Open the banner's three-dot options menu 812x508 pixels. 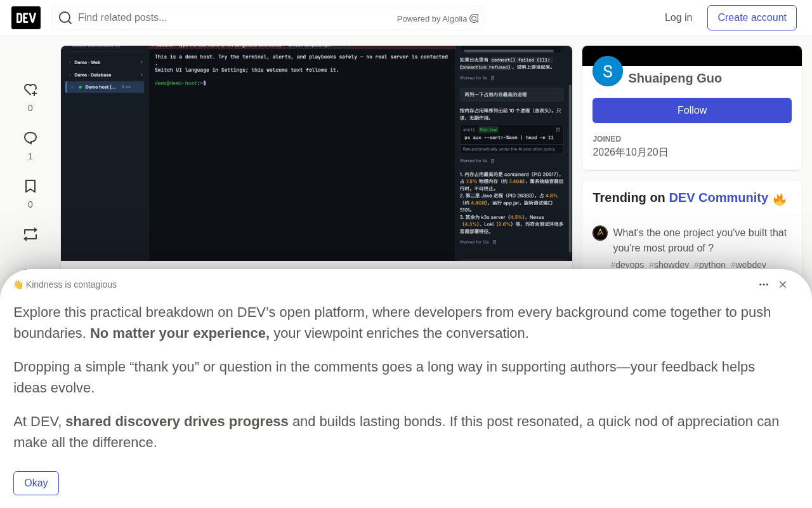point(764,284)
